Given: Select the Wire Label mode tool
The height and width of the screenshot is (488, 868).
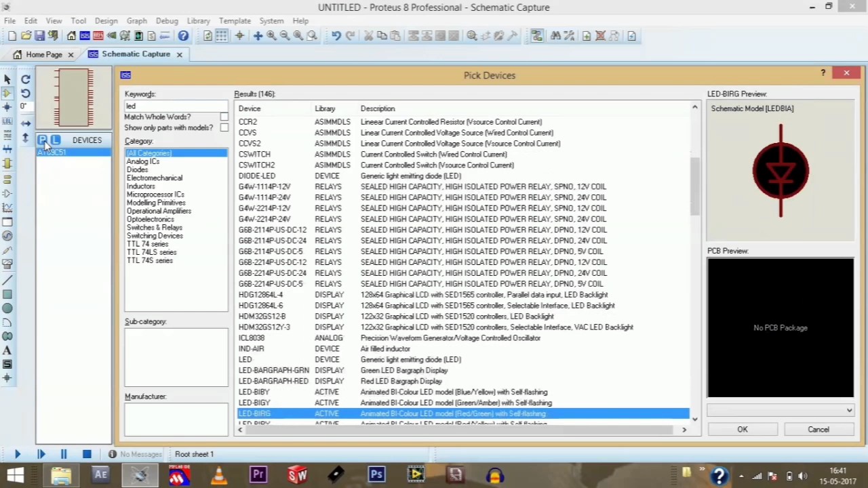Looking at the screenshot, I should pos(7,121).
